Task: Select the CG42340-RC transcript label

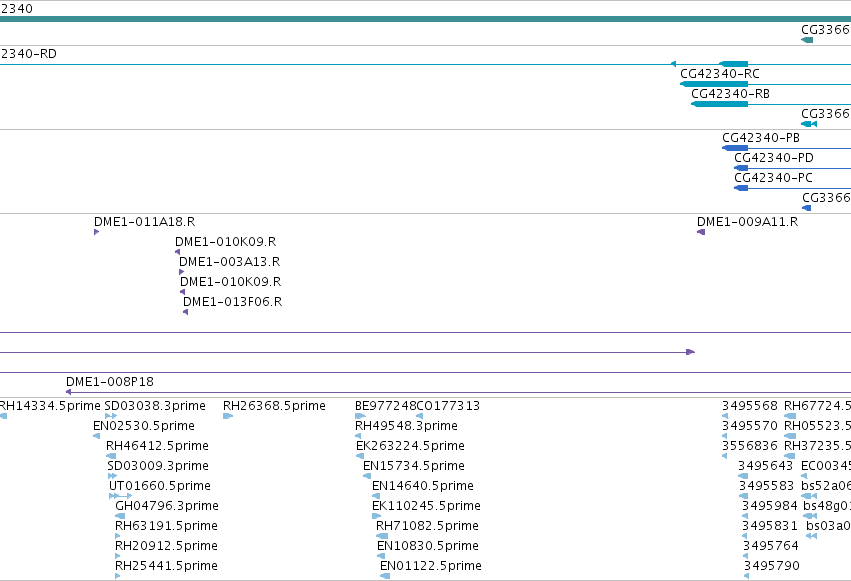Action: pyautogui.click(x=720, y=74)
